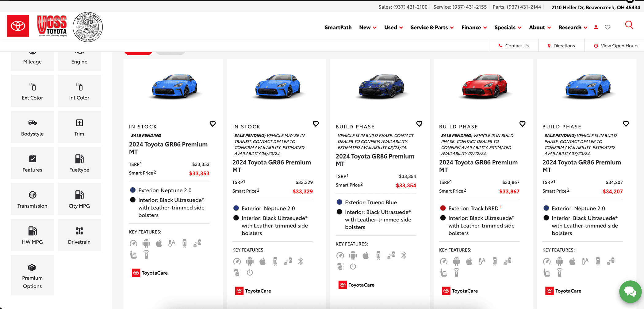The image size is (644, 309).
Task: Favorite the $33,329 GR86 with its heart
Action: point(316,124)
